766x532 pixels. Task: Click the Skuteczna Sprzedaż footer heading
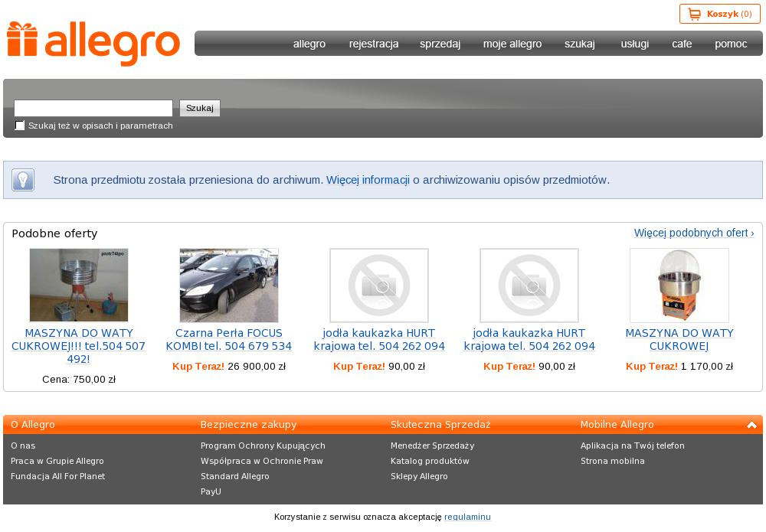point(440,425)
